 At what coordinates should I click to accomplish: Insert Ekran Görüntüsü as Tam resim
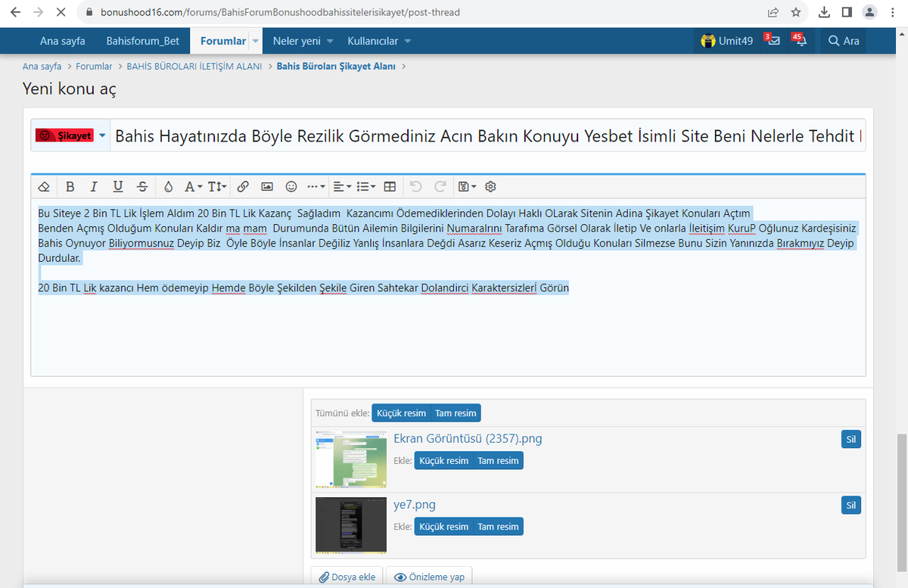click(498, 461)
